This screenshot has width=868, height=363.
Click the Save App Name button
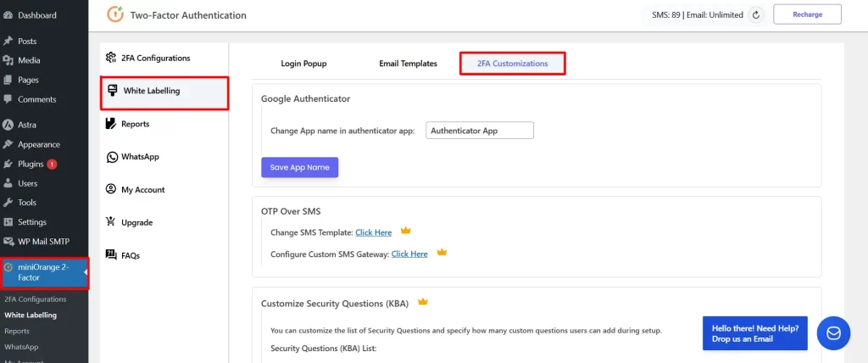point(299,167)
